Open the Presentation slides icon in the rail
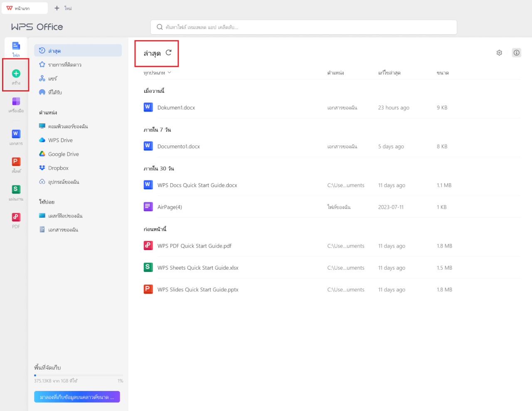The height and width of the screenshot is (411, 532). 16,161
